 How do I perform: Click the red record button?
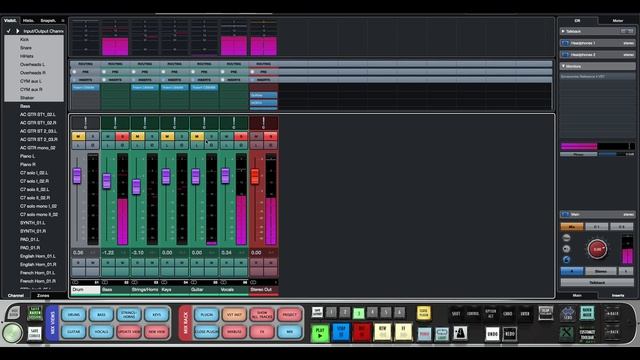click(x=362, y=333)
